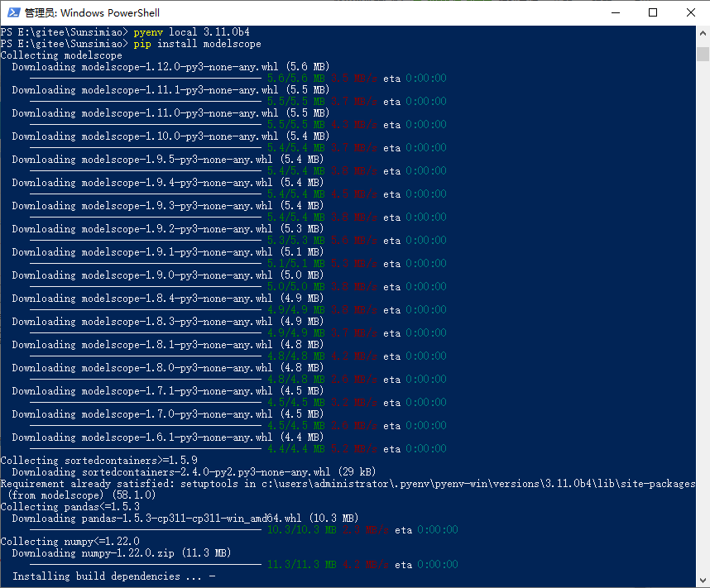
Task: Click the modelscope-1.8.0 download line
Action: [x=167, y=367]
